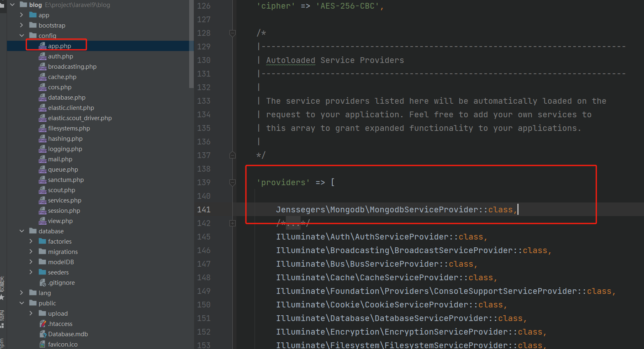Click the BroadcastServiceProvider::class line

414,250
